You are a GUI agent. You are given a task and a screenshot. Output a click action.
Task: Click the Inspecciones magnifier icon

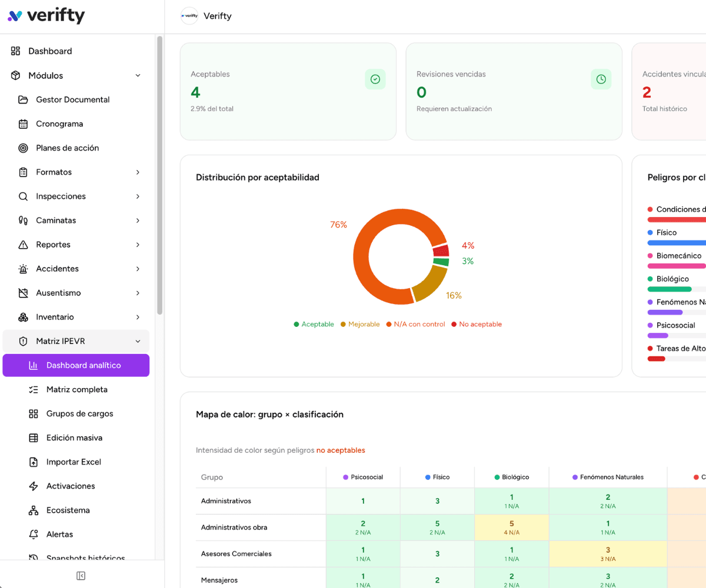coord(24,196)
